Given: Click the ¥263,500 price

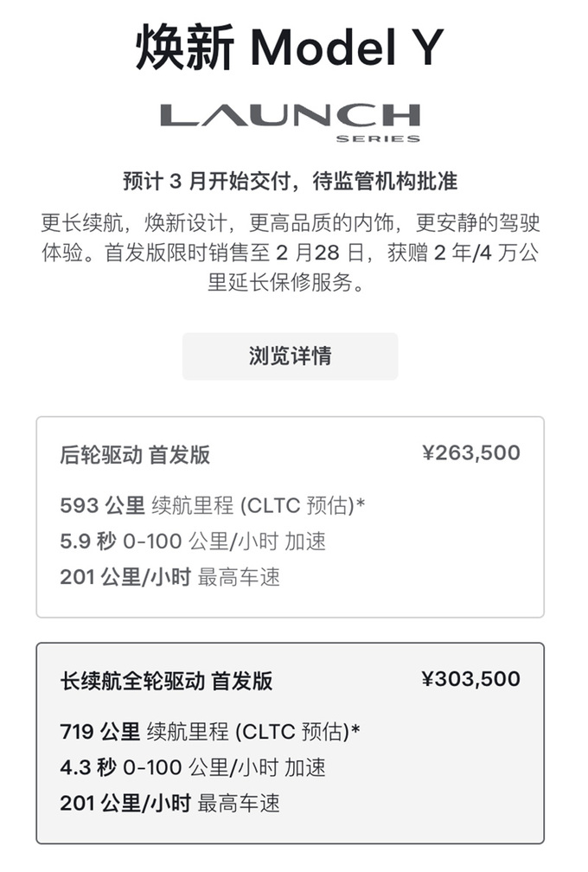Looking at the screenshot, I should [470, 452].
